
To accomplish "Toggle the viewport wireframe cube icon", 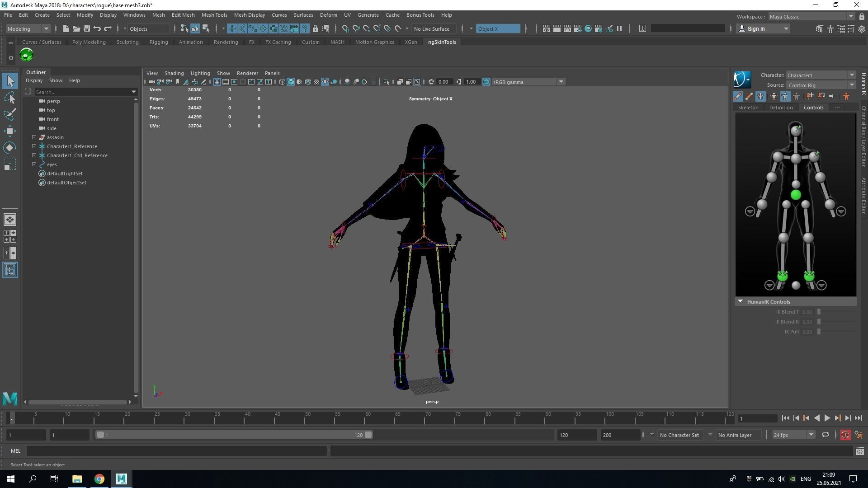I will coord(282,82).
